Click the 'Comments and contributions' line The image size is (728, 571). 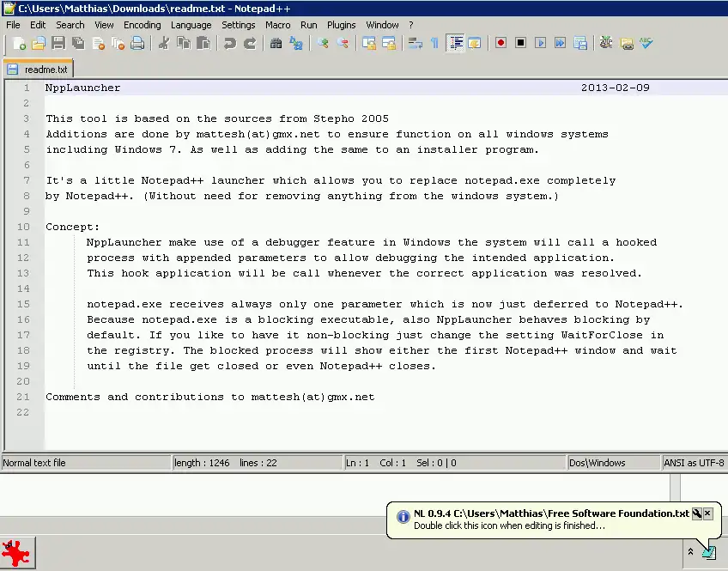(209, 397)
